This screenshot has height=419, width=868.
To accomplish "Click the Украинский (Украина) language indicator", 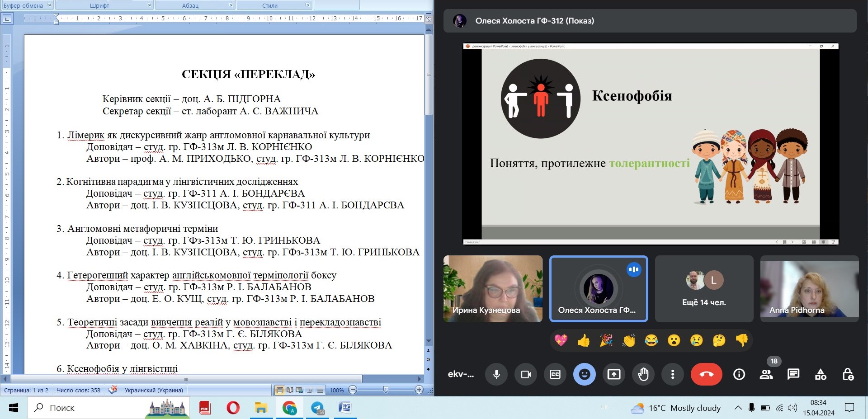I will 154,390.
